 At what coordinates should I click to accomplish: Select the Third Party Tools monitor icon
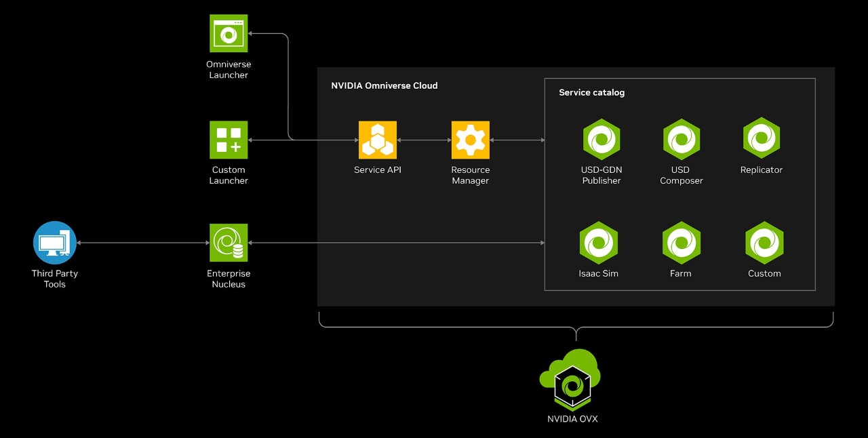tap(54, 242)
